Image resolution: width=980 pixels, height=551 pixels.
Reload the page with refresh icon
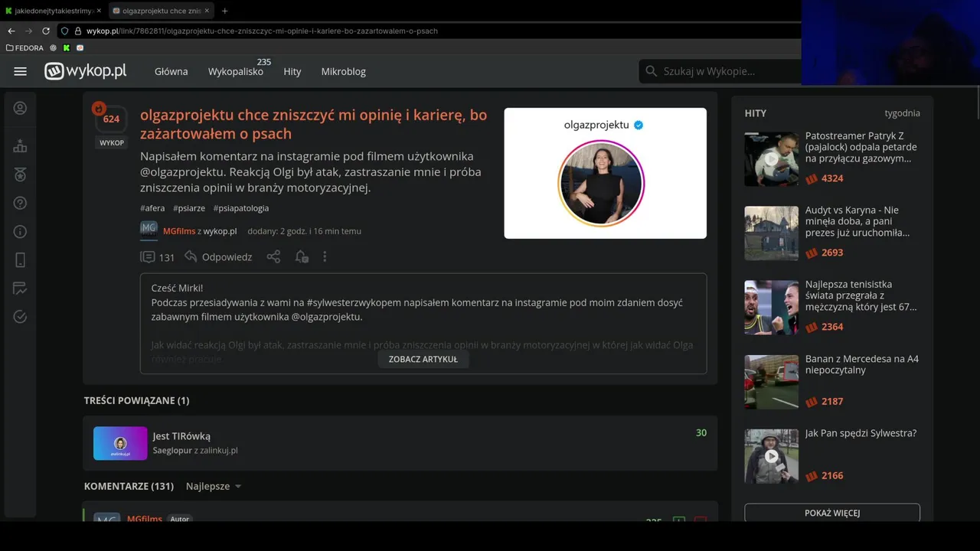pyautogui.click(x=46, y=31)
